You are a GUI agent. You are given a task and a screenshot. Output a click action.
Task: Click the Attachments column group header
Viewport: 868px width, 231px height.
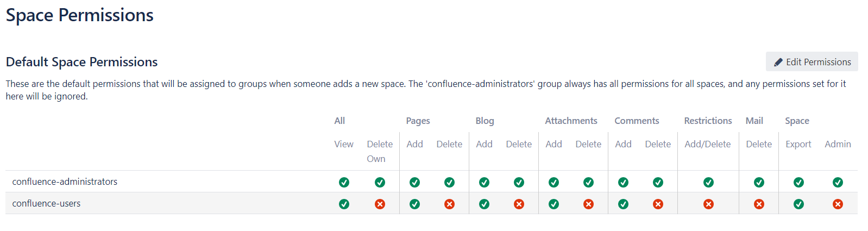(x=571, y=121)
